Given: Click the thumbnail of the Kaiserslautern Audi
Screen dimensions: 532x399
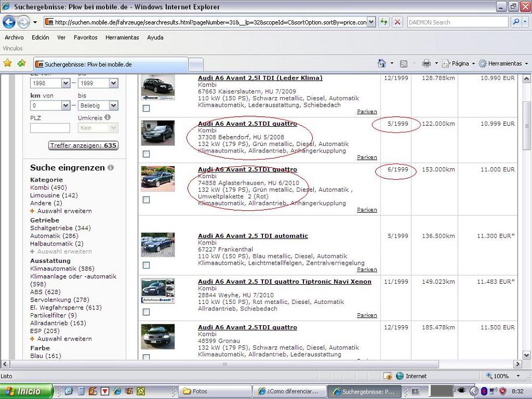Looking at the screenshot, I should pyautogui.click(x=158, y=87).
